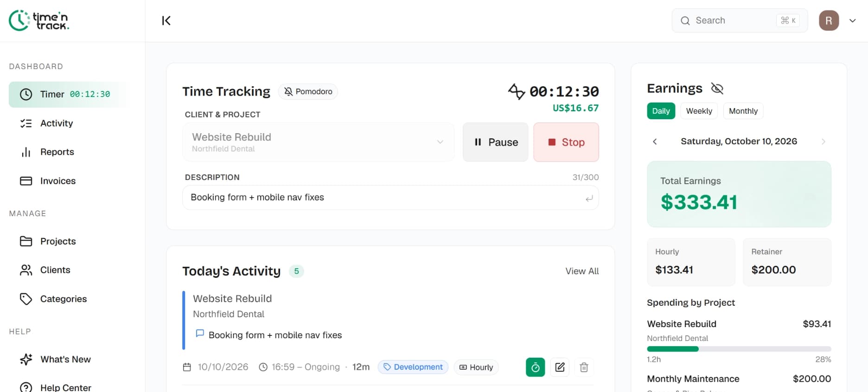Submit description with the enter arrow icon
Screen dimensions: 868x392
[x=589, y=198]
